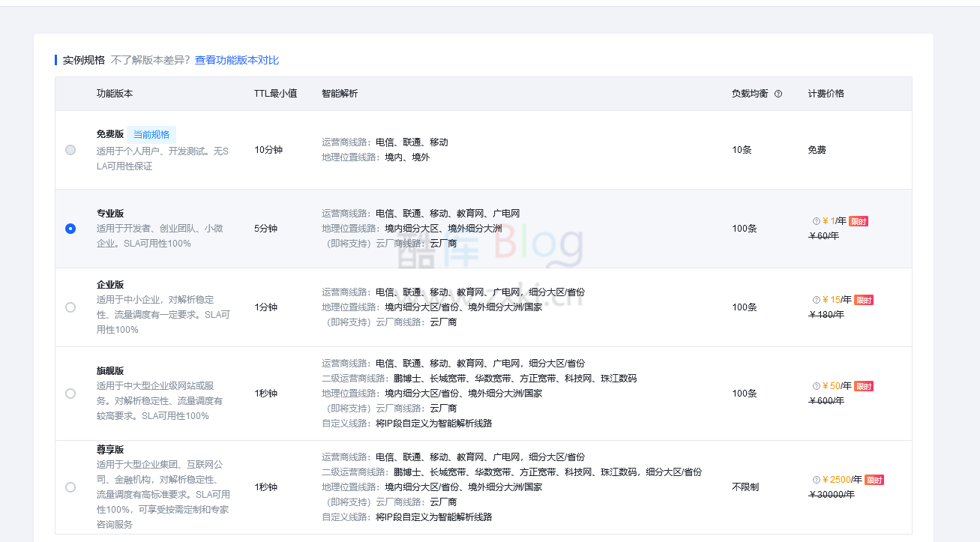
Task: Click help icon beside ¥15/年 price
Action: (x=817, y=300)
